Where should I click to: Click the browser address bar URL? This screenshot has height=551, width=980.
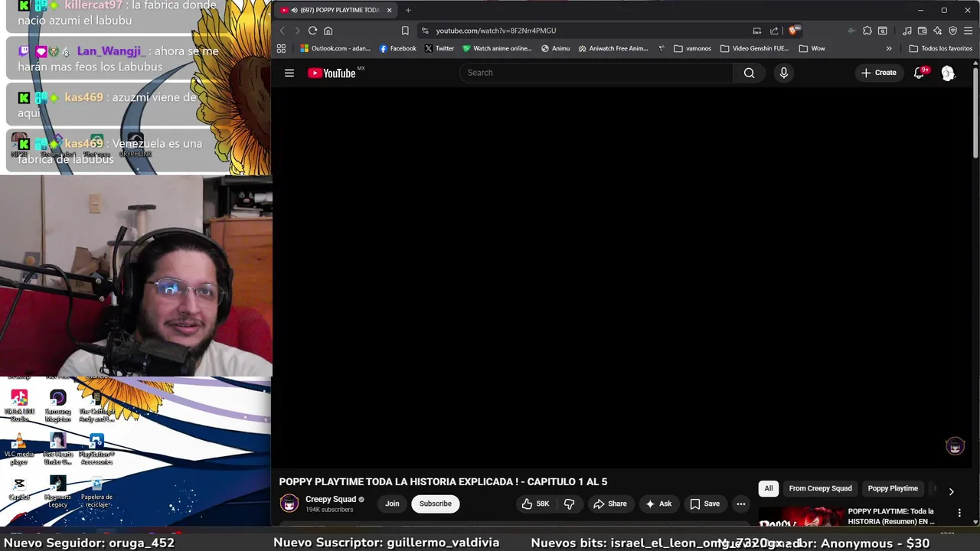496,31
